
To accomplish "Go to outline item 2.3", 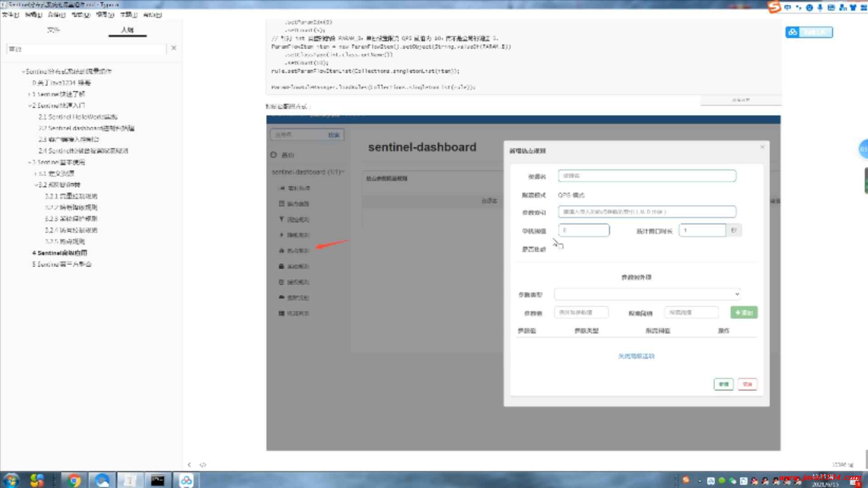I will coord(69,139).
